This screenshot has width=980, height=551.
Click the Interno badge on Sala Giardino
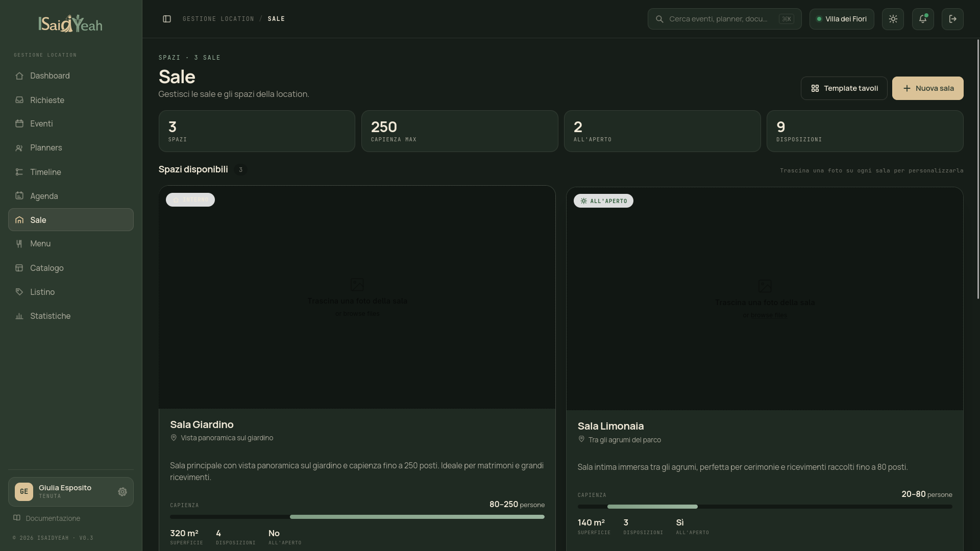[x=190, y=199]
